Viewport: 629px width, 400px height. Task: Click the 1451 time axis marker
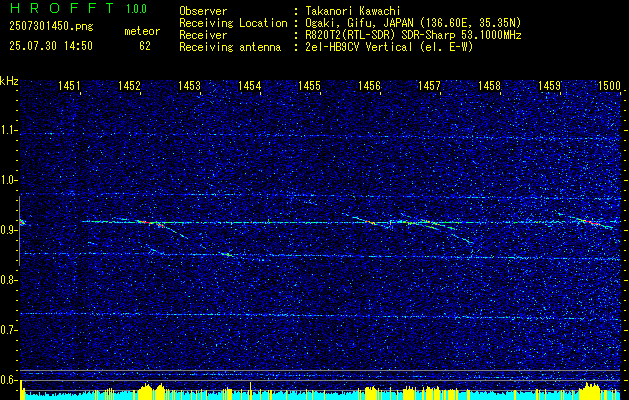69,85
